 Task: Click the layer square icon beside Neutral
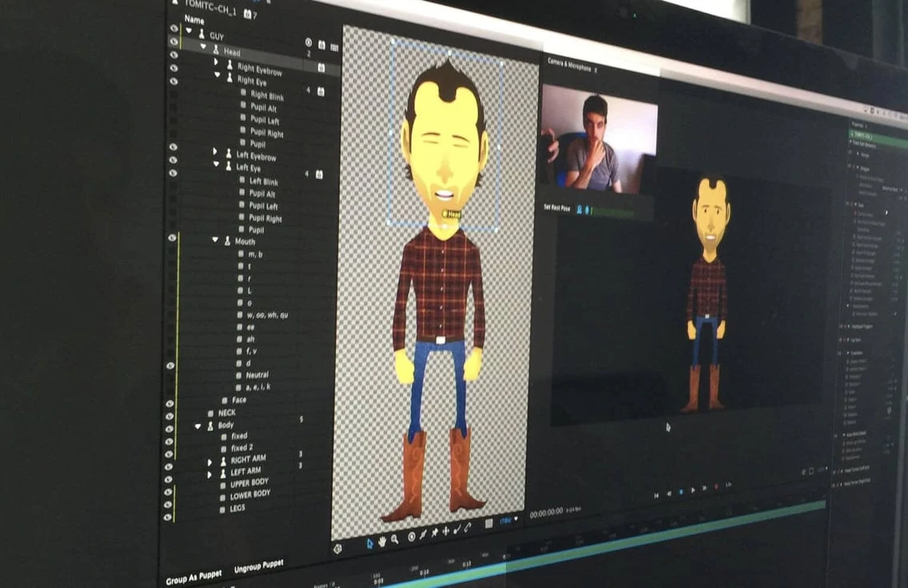pos(238,375)
